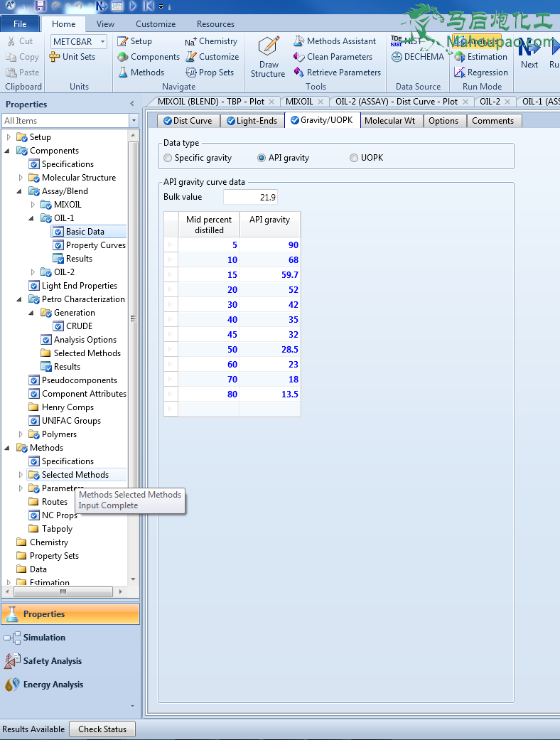The image size is (560, 740).
Task: Switch to the Resources ribbon tab
Action: tap(215, 23)
